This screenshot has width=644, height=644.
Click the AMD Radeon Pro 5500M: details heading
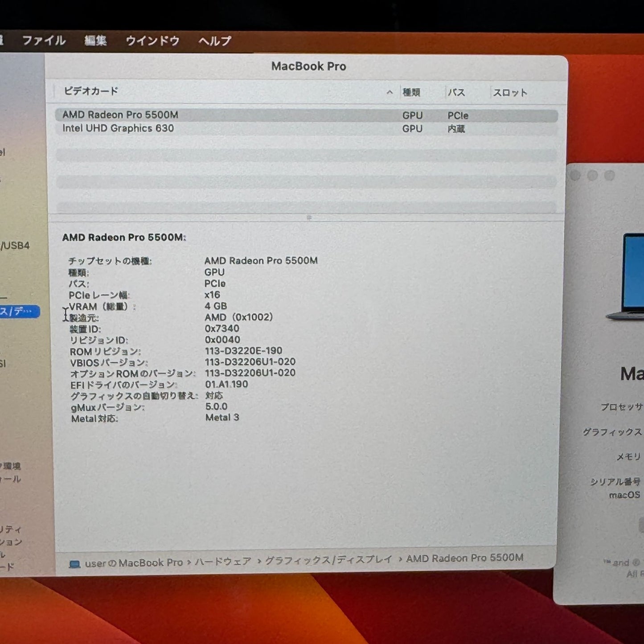pyautogui.click(x=124, y=237)
